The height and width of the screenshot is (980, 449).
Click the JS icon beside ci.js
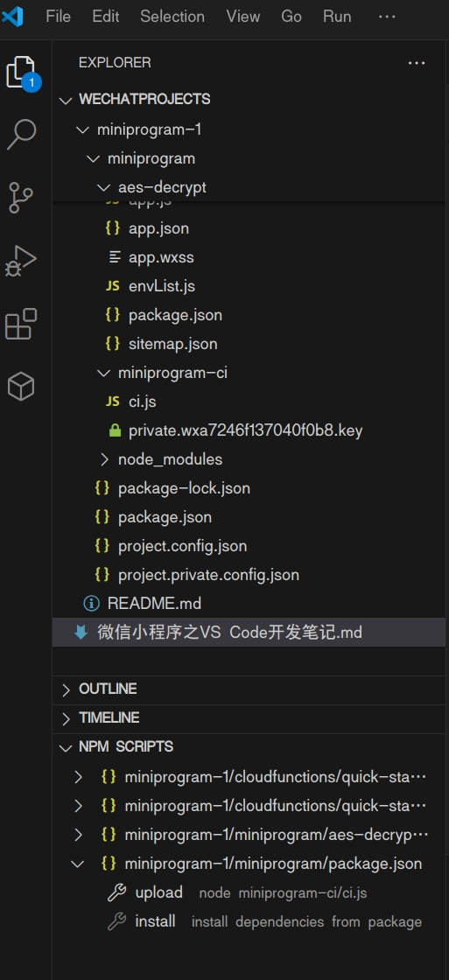point(113,402)
